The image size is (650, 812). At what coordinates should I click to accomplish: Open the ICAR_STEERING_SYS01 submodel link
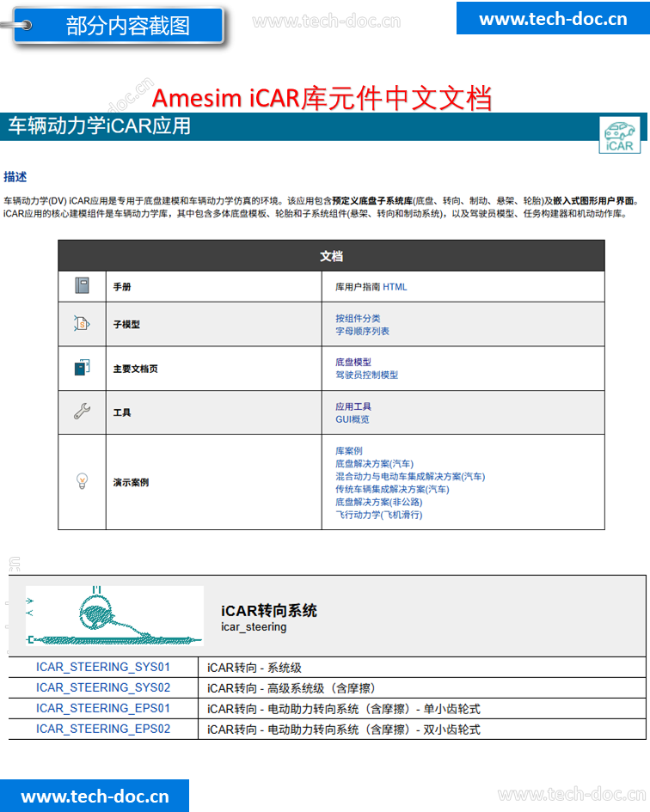[x=103, y=667]
